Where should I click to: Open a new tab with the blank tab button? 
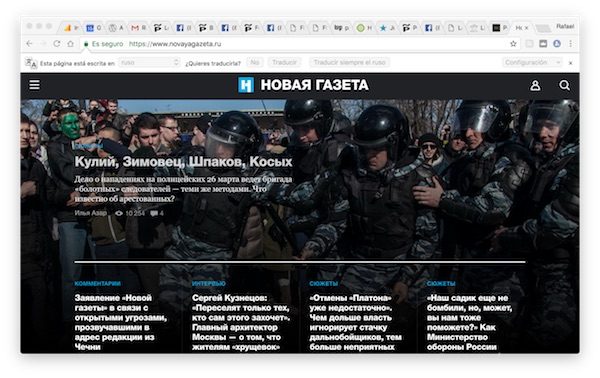tap(542, 28)
